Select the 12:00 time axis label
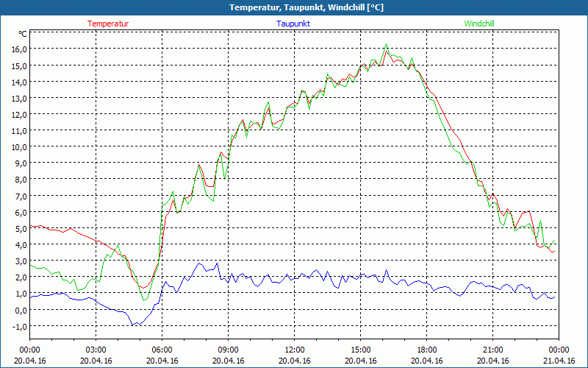 (294, 350)
